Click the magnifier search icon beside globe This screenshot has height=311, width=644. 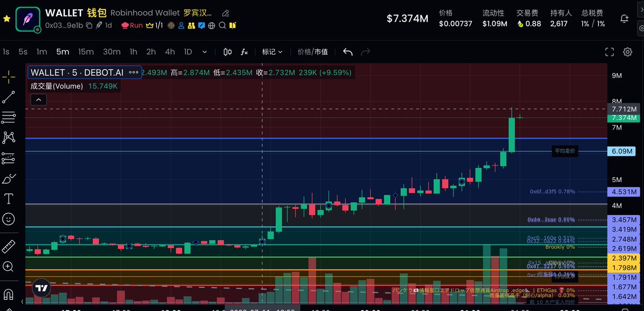[222, 25]
